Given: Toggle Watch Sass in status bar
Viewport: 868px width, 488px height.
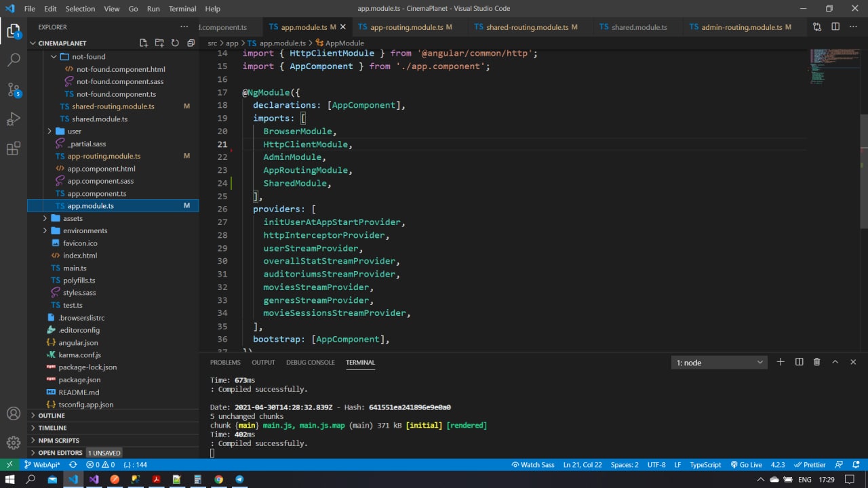Looking at the screenshot, I should pos(533,465).
